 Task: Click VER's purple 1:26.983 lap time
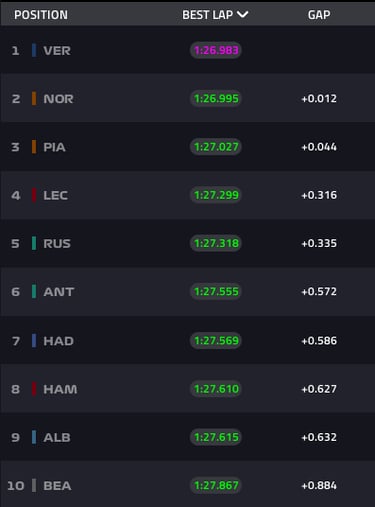coord(216,50)
